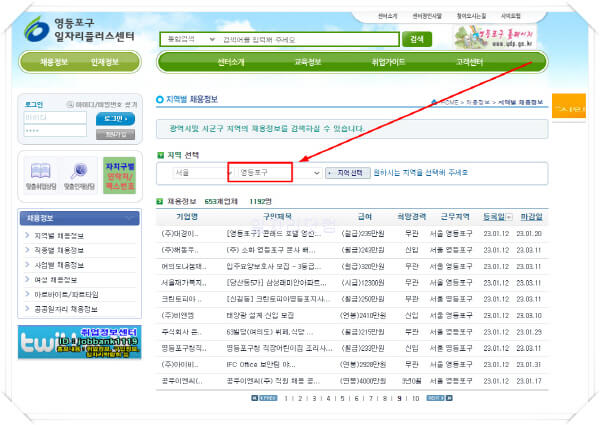This screenshot has width=600, height=425.
Task: Click the 영등포구 일자리플러스센터 logo
Action: pos(80,29)
